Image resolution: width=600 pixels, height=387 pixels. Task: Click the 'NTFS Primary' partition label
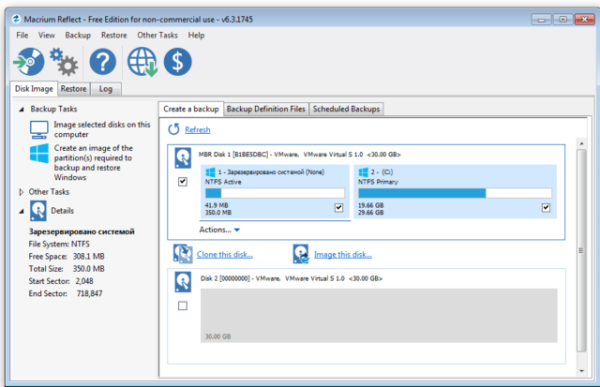[x=378, y=182]
